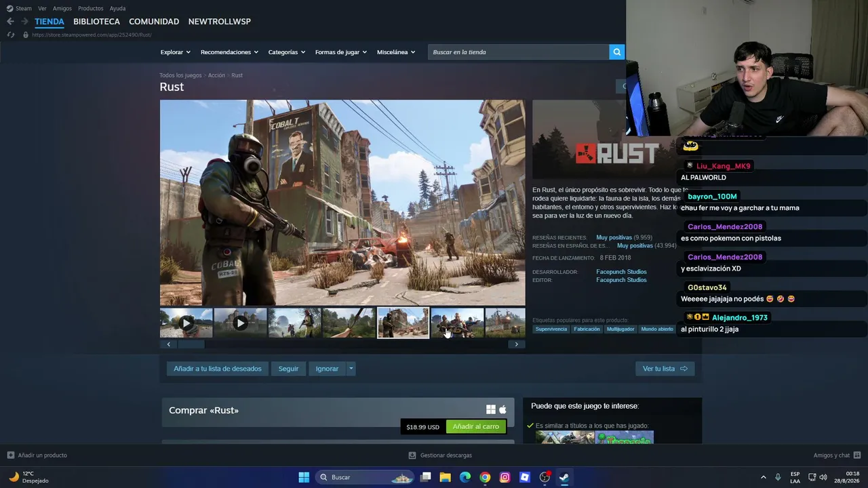Click the media strip horizontal scrollbar handle
The width and height of the screenshot is (868, 488).
point(191,344)
